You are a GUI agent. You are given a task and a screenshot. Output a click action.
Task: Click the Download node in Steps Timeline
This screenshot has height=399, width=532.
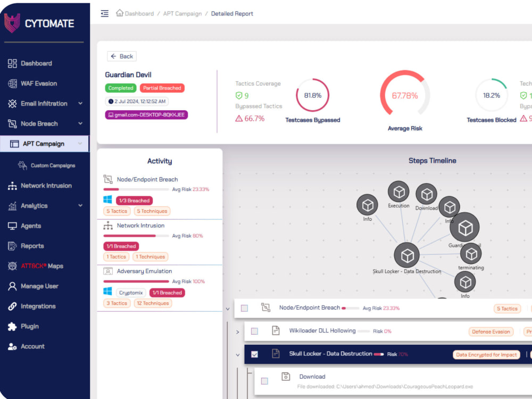(427, 194)
